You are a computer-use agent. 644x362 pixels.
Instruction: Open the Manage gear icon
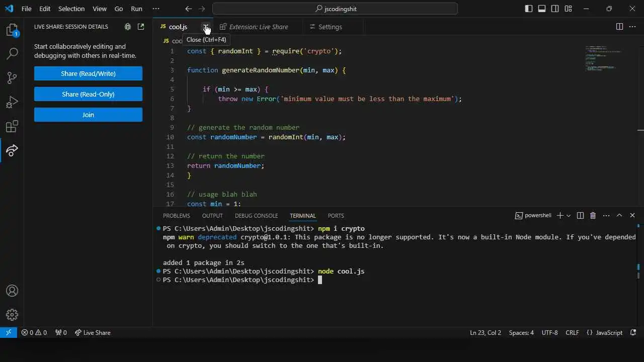click(x=12, y=315)
